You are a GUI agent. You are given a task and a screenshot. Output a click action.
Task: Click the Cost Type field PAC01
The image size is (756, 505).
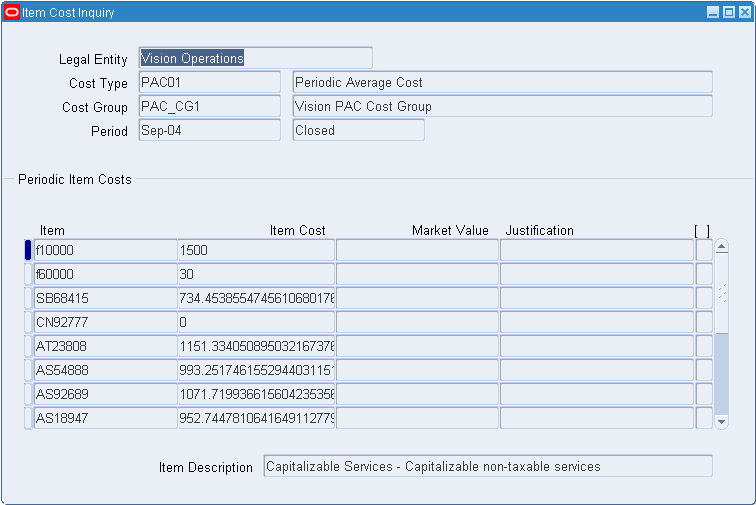[209, 82]
